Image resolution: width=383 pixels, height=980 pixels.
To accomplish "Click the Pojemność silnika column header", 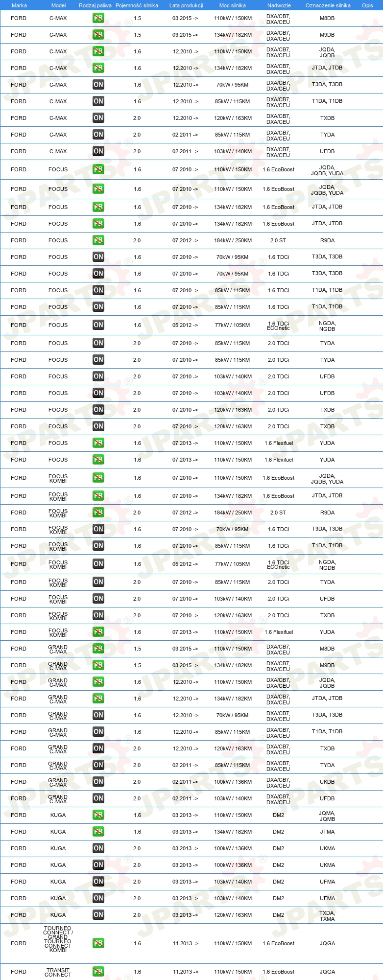I will tap(137, 5).
